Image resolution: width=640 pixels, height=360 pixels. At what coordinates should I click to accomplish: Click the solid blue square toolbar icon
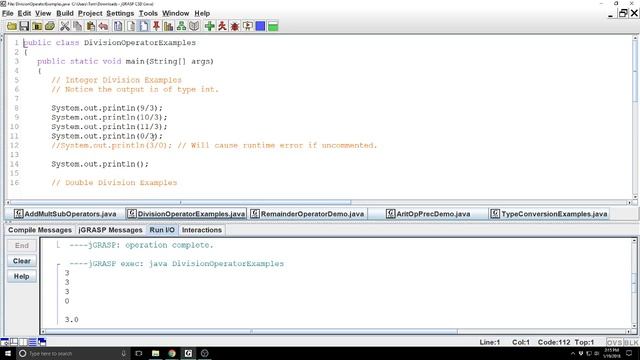260,27
